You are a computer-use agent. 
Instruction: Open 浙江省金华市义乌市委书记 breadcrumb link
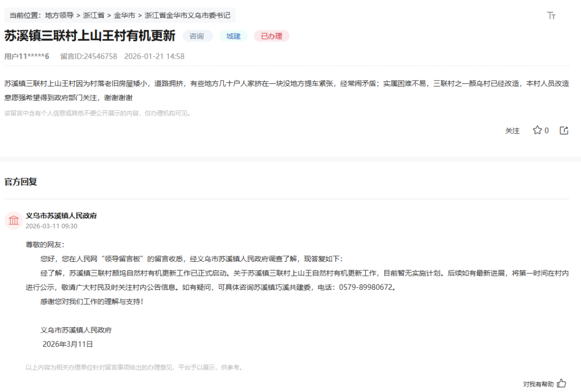187,16
